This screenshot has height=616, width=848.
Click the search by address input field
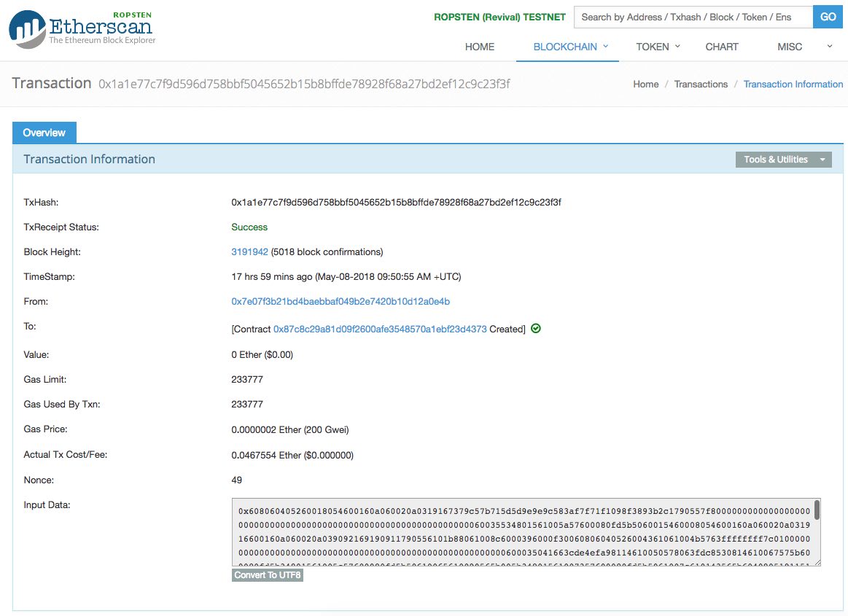(x=693, y=17)
